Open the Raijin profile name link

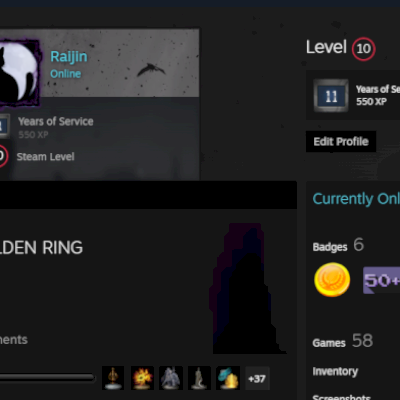69,57
